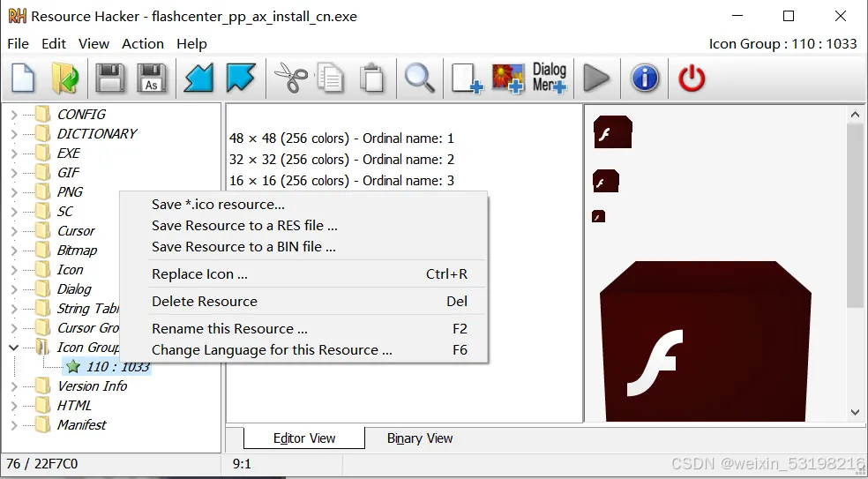Click the blue down-left arrow toolbar icon
This screenshot has width=868, height=479.
(x=198, y=79)
